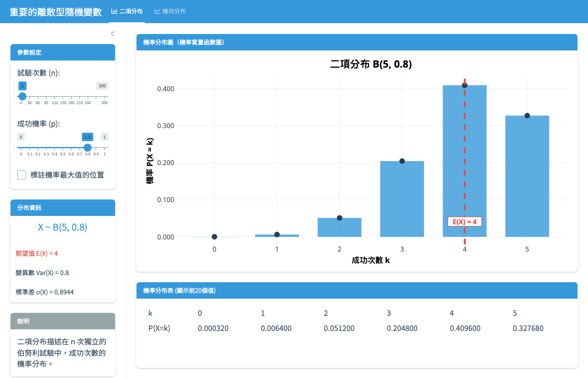Select the n slider handle showing 5
The height and width of the screenshot is (378, 588).
(22, 96)
